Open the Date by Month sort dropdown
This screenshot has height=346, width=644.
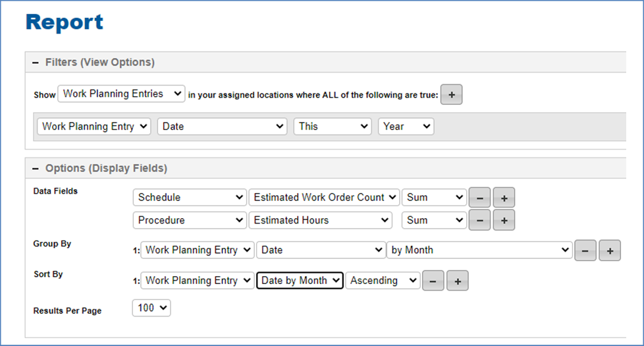tap(300, 280)
